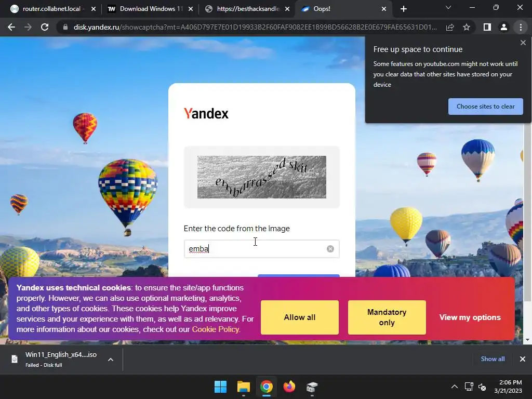Close the router.collabnet.local tab
This screenshot has height=399, width=532.
(x=94, y=9)
